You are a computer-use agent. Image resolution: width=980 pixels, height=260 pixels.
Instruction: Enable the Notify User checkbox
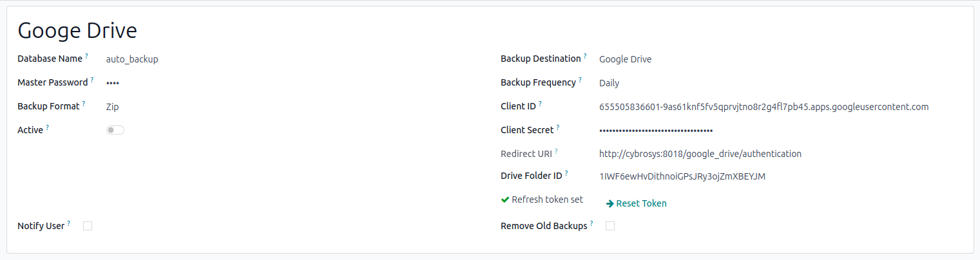(88, 226)
